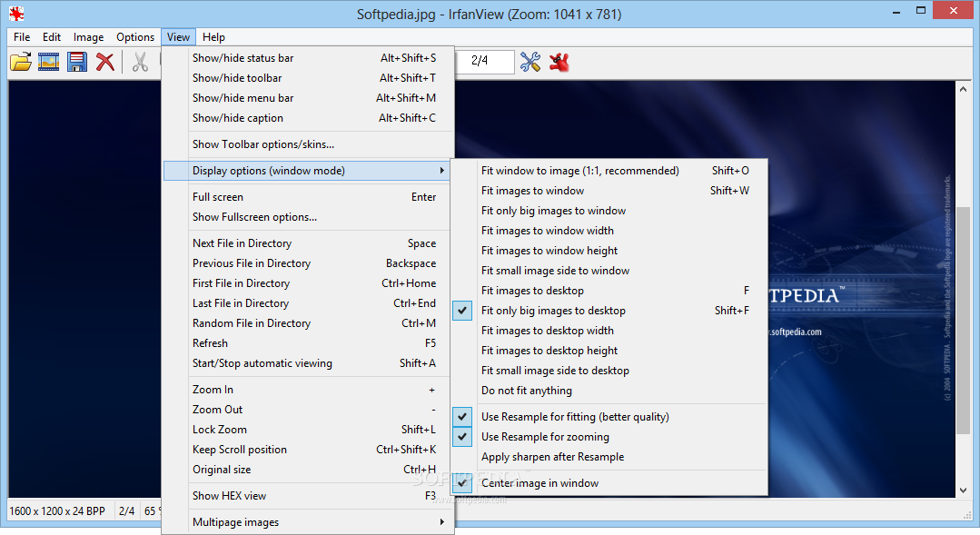Disable Use Resample for fitting

(609, 417)
